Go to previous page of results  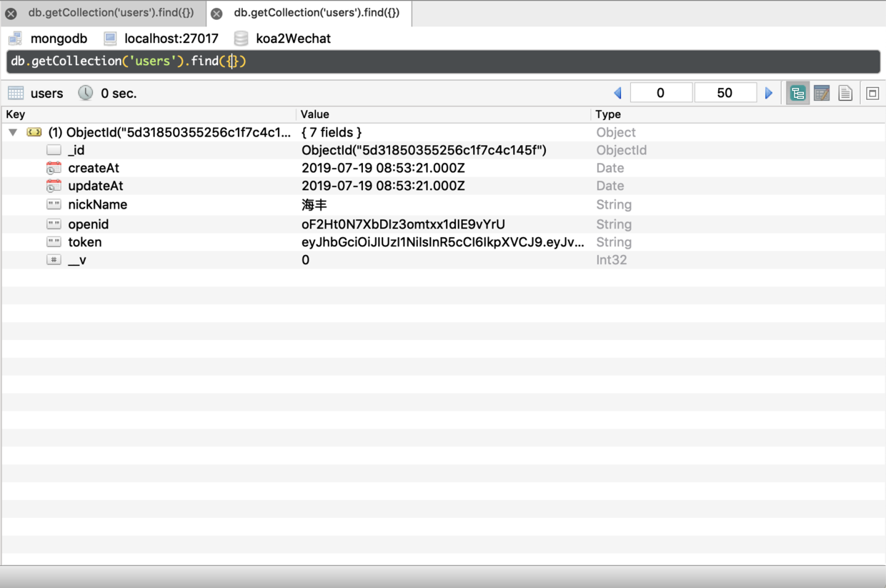click(618, 93)
